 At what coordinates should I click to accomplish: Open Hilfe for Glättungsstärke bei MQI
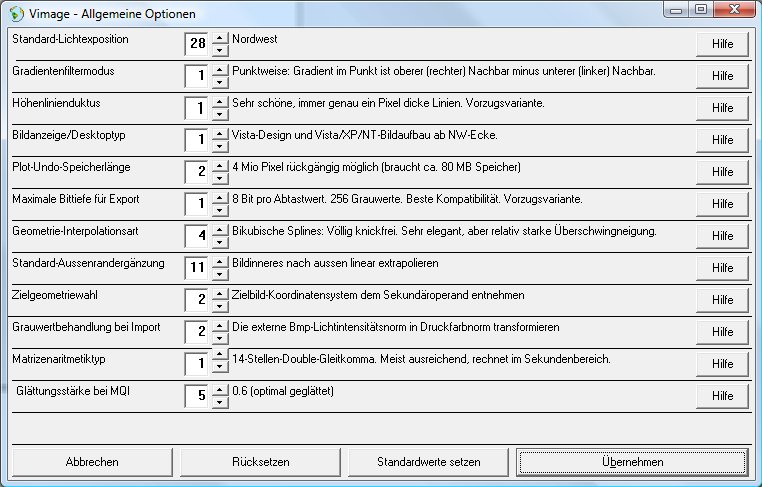[x=722, y=396]
